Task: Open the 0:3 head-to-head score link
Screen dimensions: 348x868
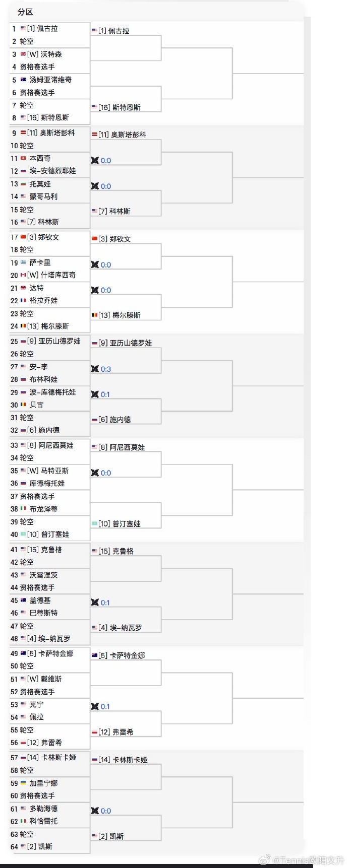Action: click(106, 369)
